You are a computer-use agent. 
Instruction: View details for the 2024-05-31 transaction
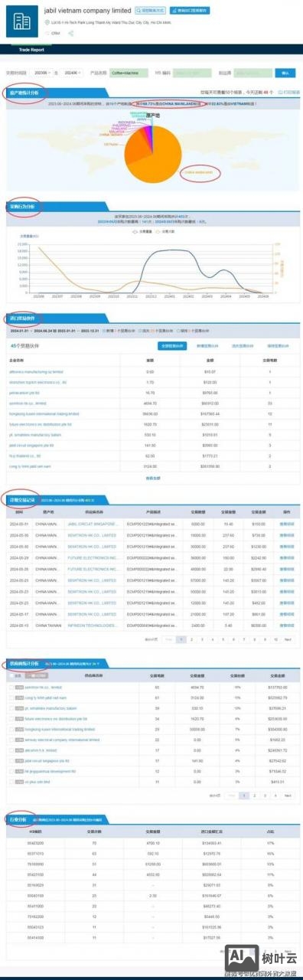(287, 524)
